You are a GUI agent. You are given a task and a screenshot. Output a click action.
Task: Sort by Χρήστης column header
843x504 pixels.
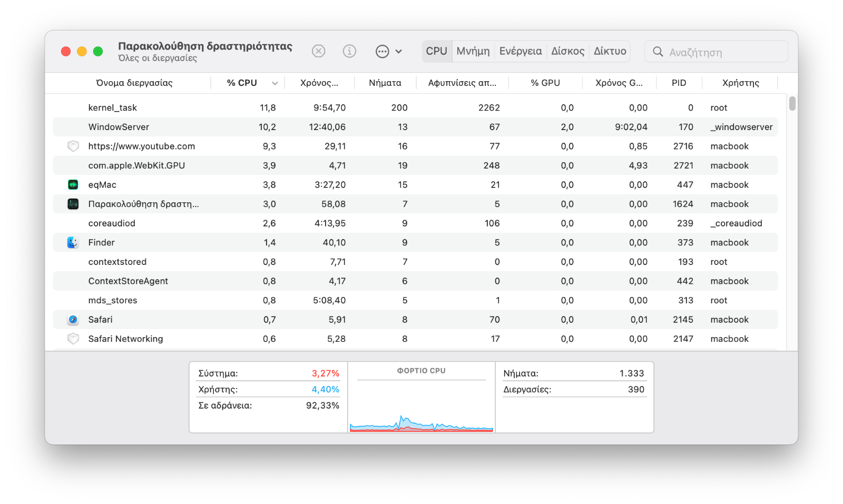[x=740, y=83]
